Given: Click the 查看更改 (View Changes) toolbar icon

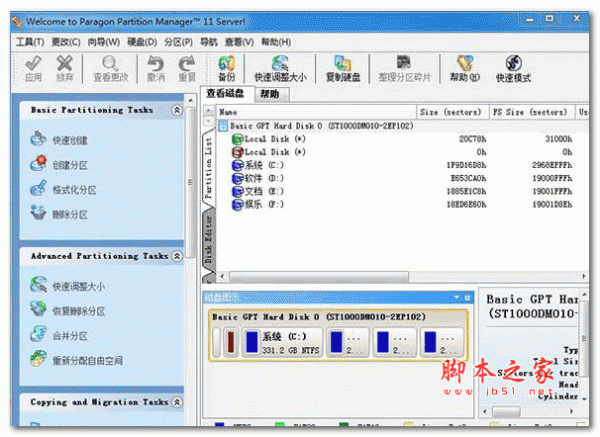Looking at the screenshot, I should coord(110,68).
